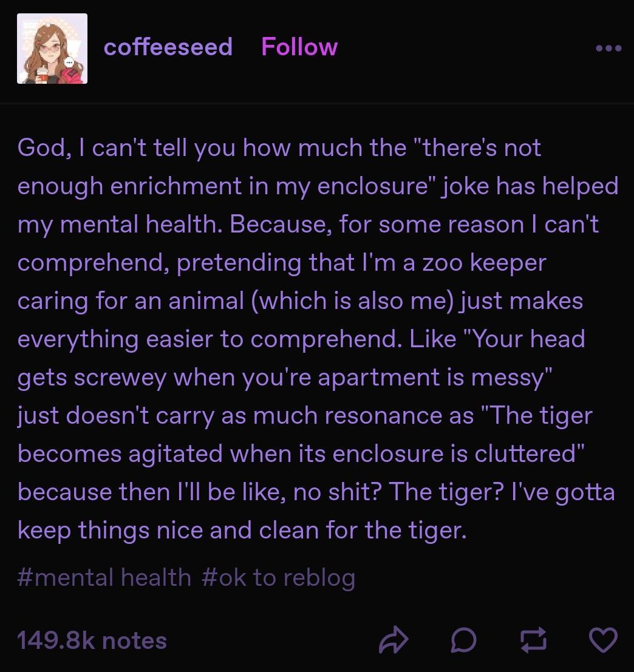Open the #ok to reblog tag

278,577
